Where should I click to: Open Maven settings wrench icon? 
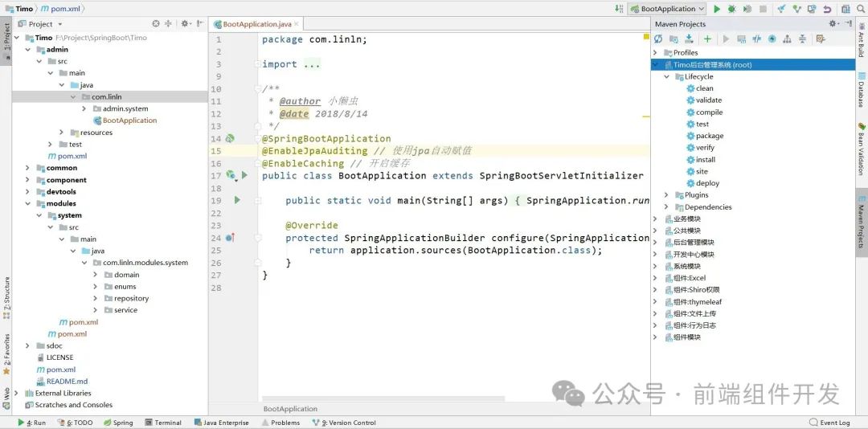[x=821, y=39]
